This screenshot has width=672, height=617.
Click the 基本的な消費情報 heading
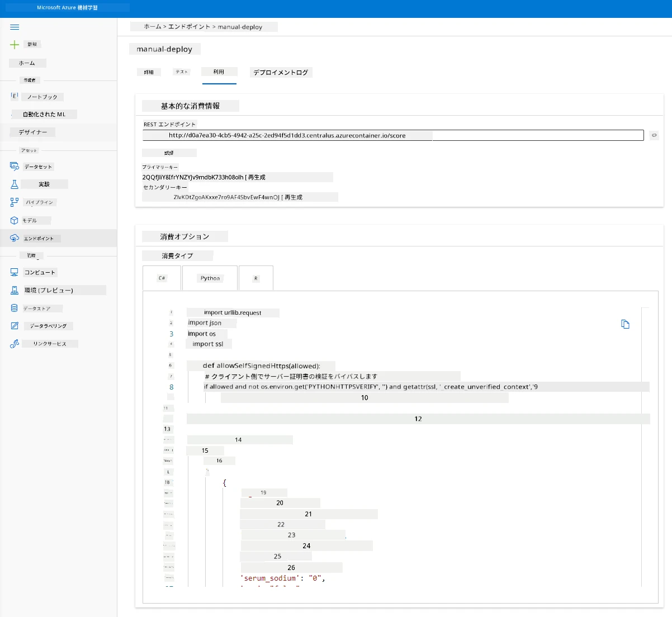point(190,106)
